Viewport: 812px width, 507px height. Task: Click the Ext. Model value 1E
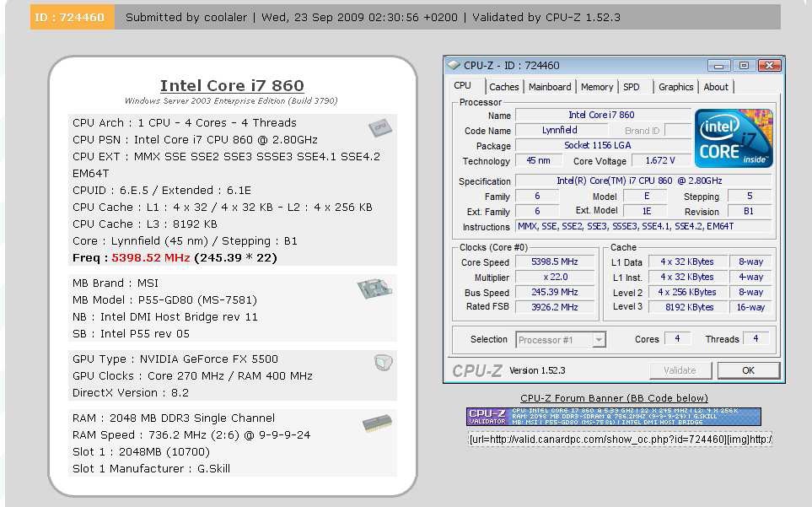(x=646, y=211)
